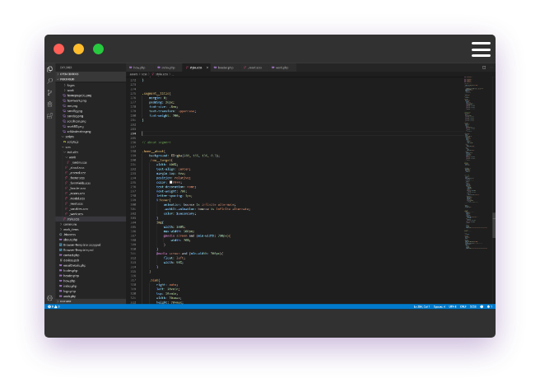Click the split editor icon at top right

(x=483, y=68)
